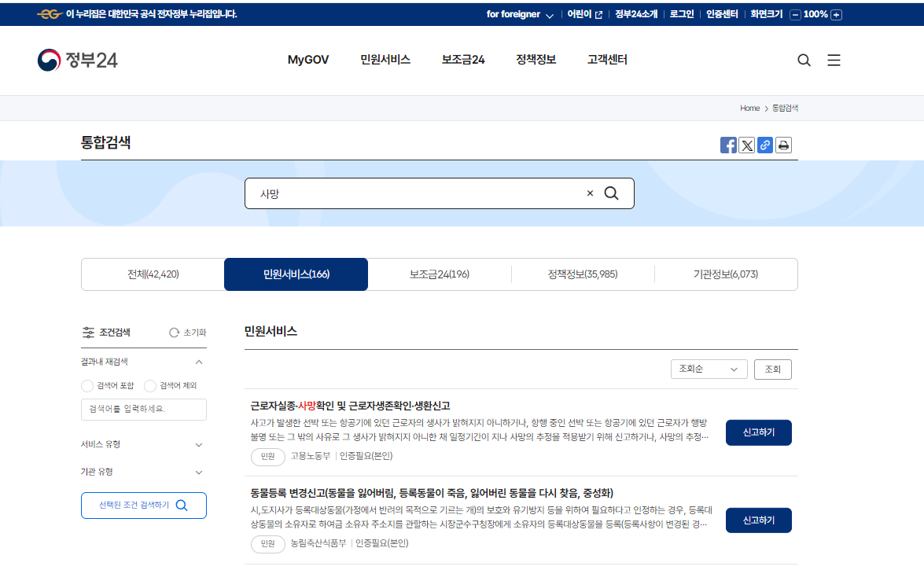Copy the page link using the link icon

764,145
